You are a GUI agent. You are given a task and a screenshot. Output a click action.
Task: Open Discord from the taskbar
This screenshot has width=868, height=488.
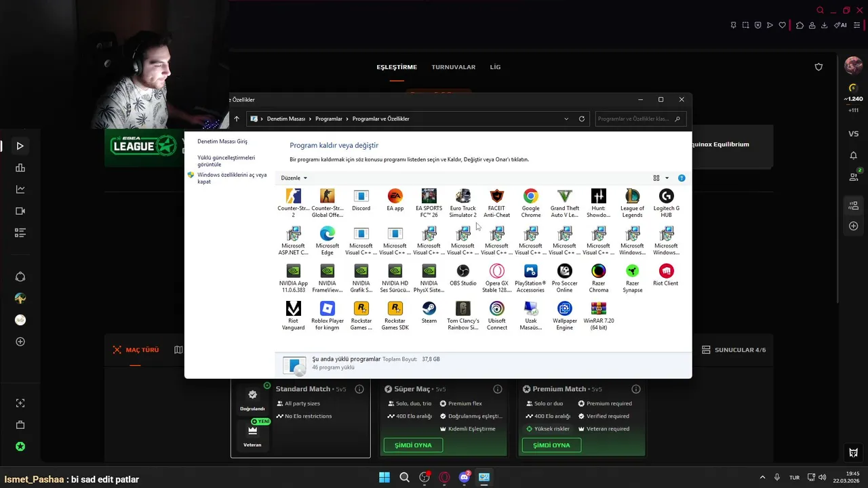click(465, 477)
